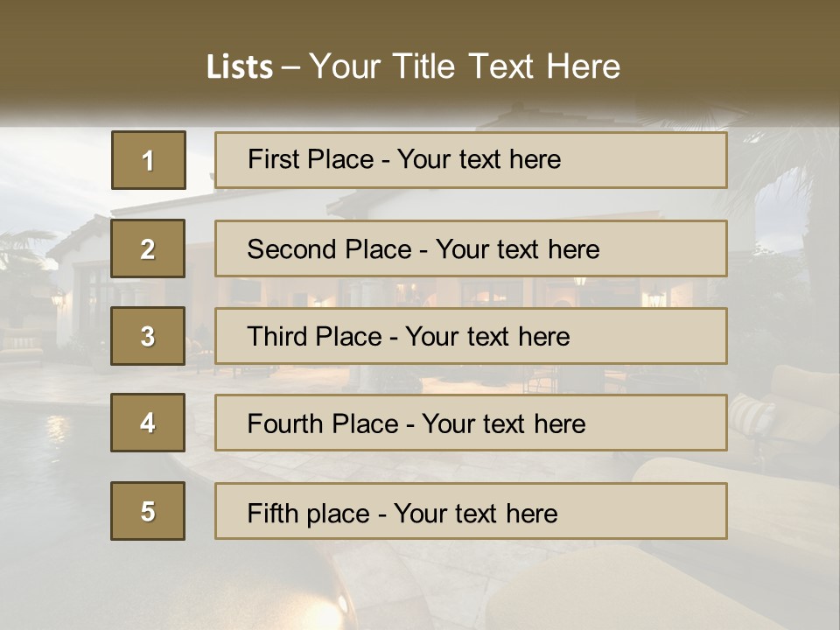The image size is (840, 630).
Task: Select the Fifth place text box
Action: coord(402,513)
